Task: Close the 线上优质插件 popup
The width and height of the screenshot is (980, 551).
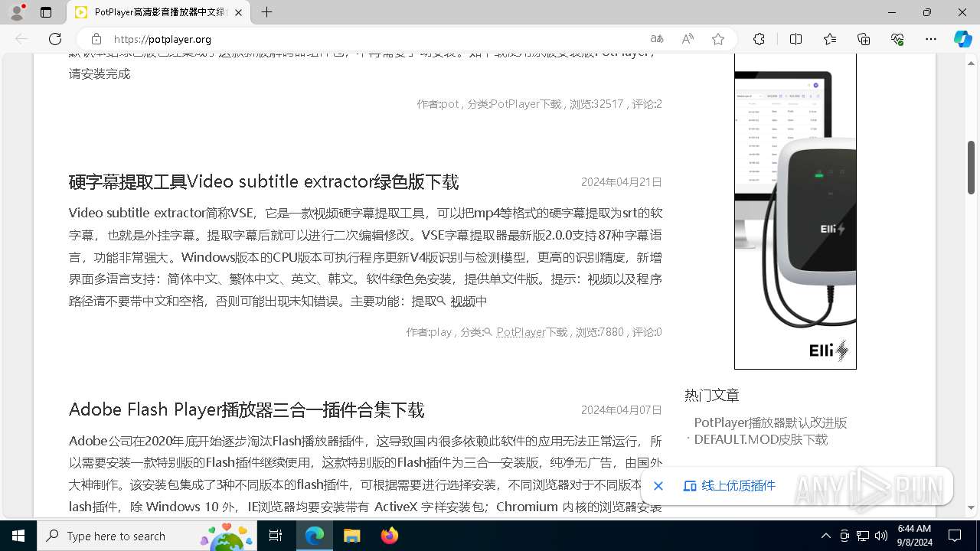Action: [x=658, y=486]
